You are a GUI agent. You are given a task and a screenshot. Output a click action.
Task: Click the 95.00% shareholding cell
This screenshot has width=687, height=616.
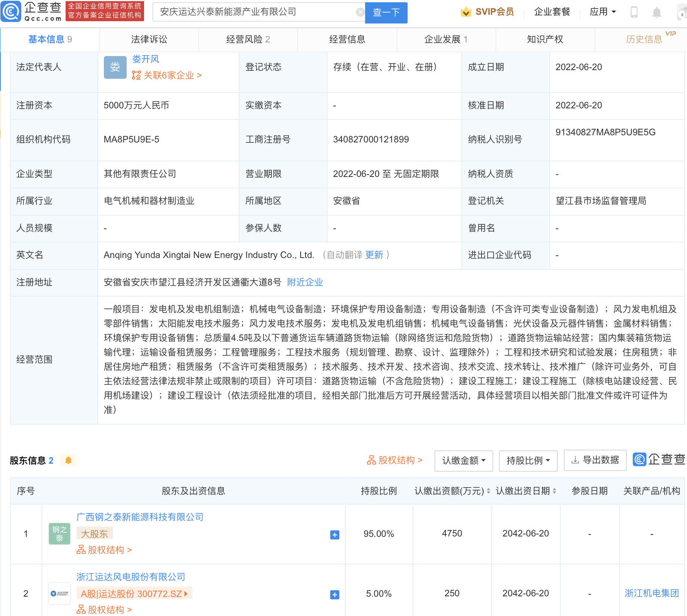(379, 534)
